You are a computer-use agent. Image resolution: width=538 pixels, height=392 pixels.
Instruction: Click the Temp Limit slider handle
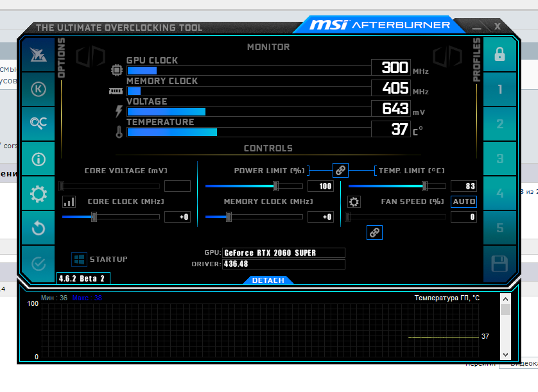tap(424, 186)
